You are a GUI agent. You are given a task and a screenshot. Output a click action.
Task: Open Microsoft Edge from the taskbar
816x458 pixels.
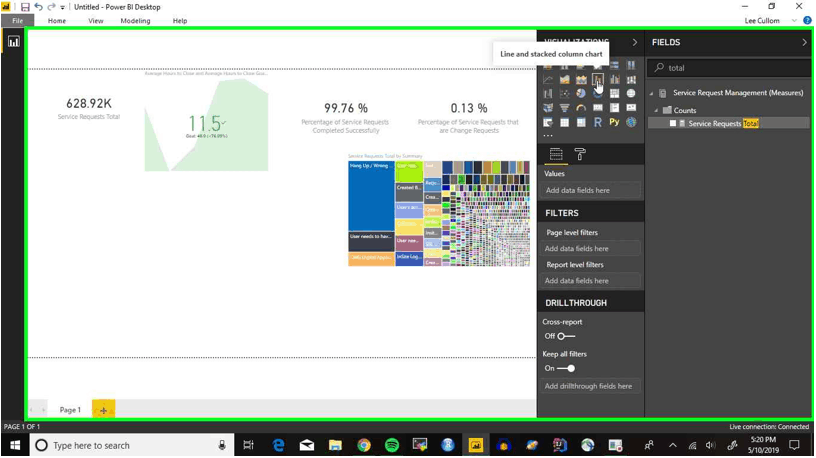coord(278,446)
